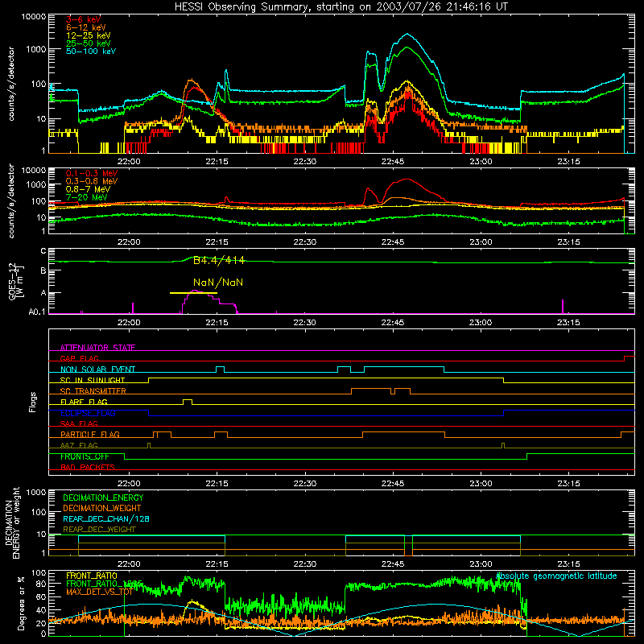Select the green 25-50 keV legend label
This screenshot has width=644, height=644.
(89, 43)
